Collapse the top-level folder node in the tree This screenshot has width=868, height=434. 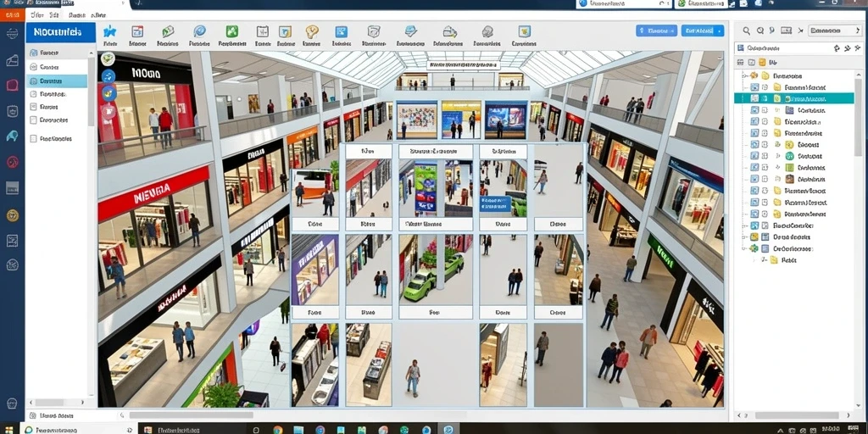[x=746, y=75]
